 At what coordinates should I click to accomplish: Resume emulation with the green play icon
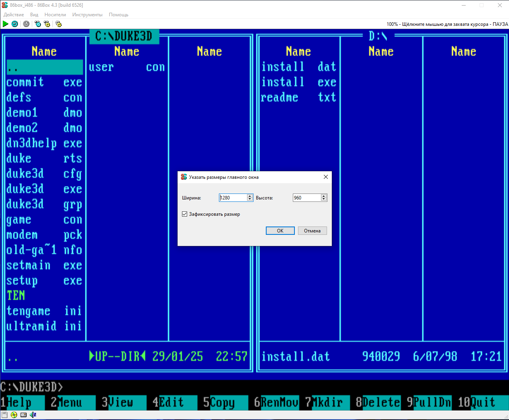[x=5, y=24]
